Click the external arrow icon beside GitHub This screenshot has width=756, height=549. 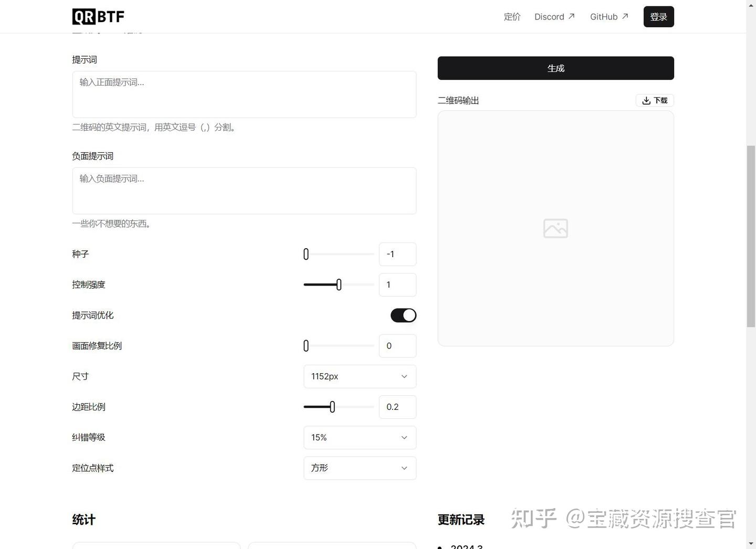tap(625, 16)
